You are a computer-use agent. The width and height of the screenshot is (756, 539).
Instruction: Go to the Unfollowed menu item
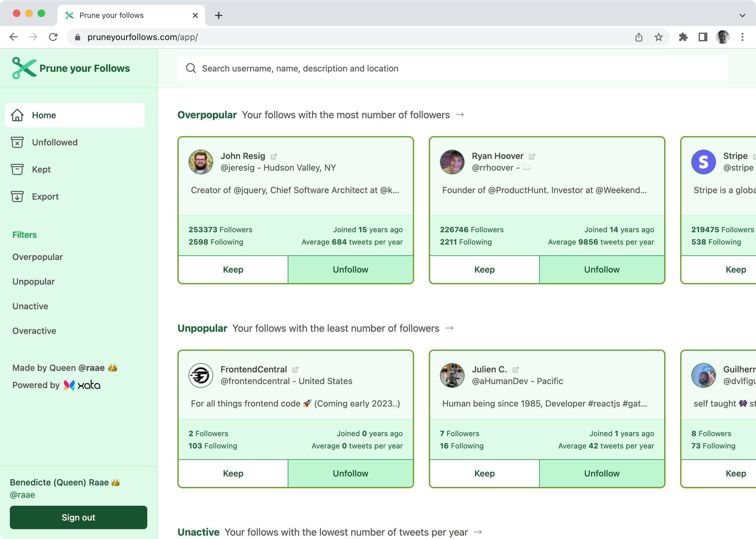55,143
